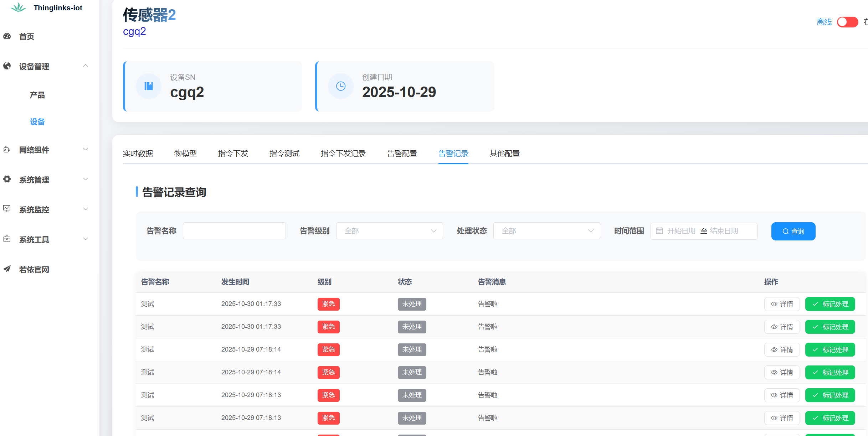Switch to the 实时数据 tab
Viewport: 868px width, 436px height.
pos(138,154)
